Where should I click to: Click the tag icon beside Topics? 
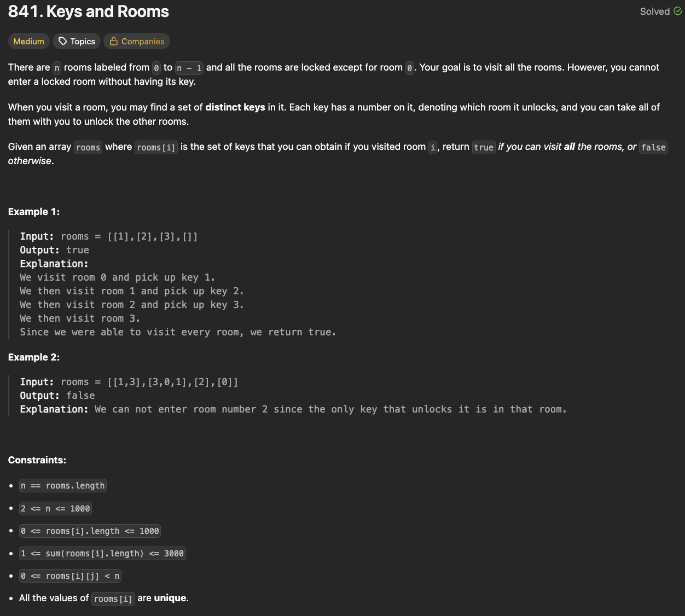pos(63,42)
